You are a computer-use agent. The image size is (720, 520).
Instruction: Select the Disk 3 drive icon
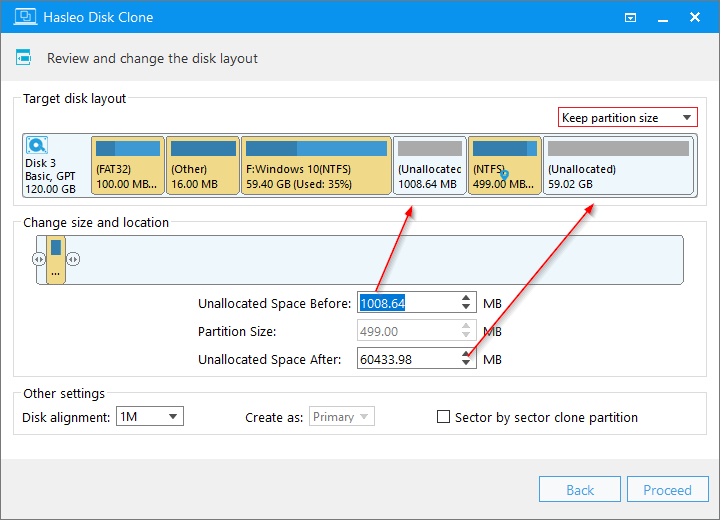[x=37, y=145]
